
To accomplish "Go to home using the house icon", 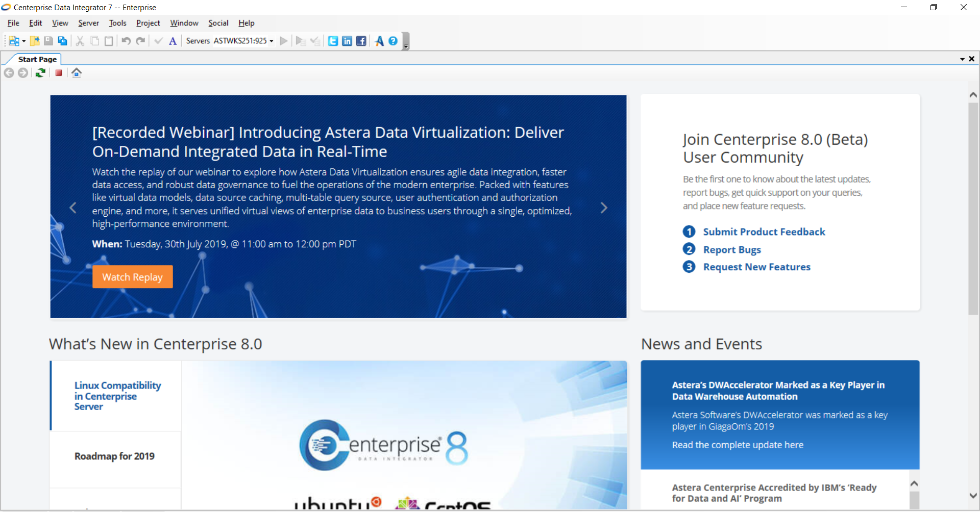I will pos(77,73).
